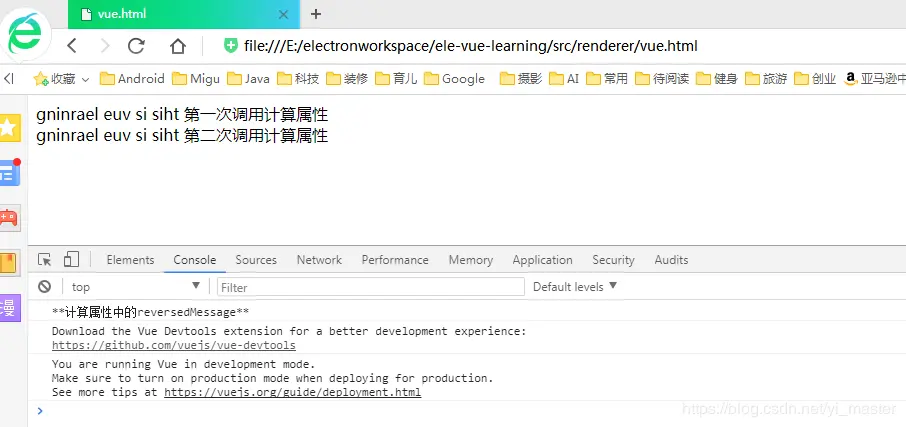Switch to the Application tab

[x=542, y=260]
